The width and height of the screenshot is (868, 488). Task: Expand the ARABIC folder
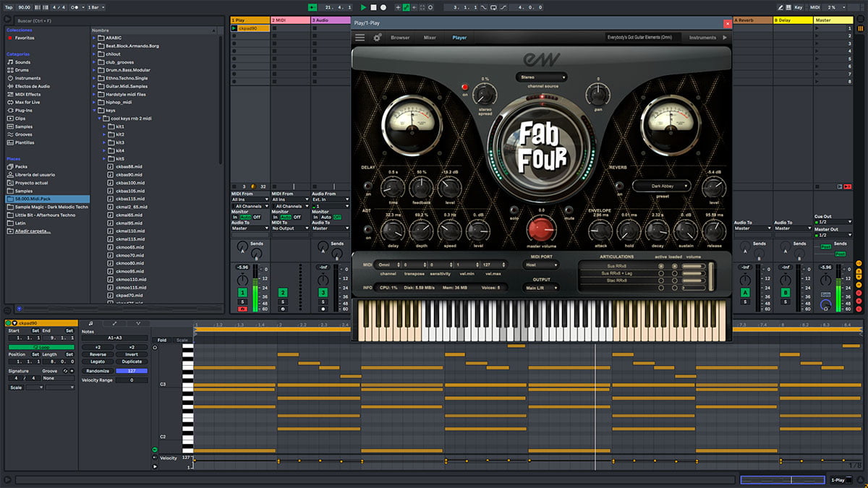click(x=95, y=38)
